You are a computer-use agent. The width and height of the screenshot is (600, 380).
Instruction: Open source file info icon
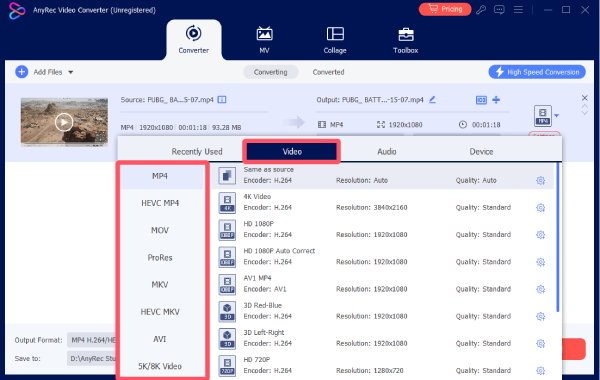222,100
